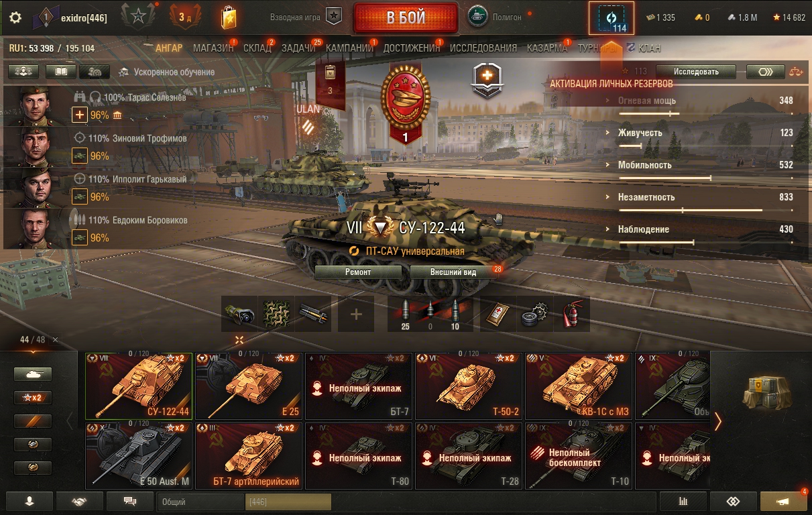
Task: Select the E 25 tank thumbnail
Action: [x=249, y=386]
